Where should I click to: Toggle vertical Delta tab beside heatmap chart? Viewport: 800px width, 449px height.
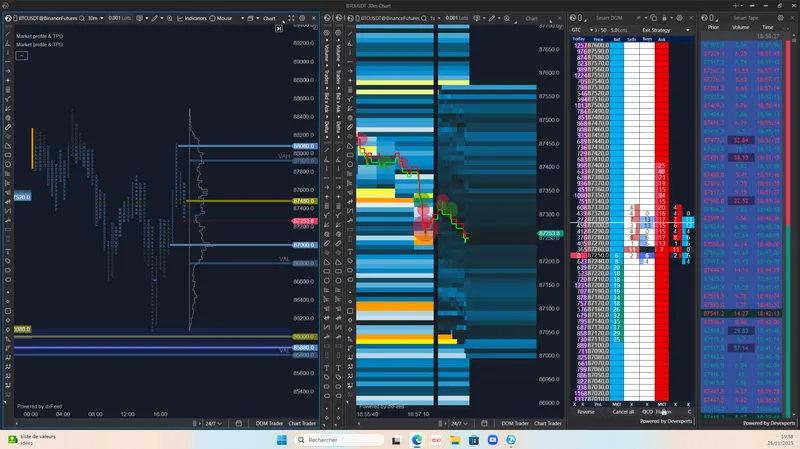(338, 127)
